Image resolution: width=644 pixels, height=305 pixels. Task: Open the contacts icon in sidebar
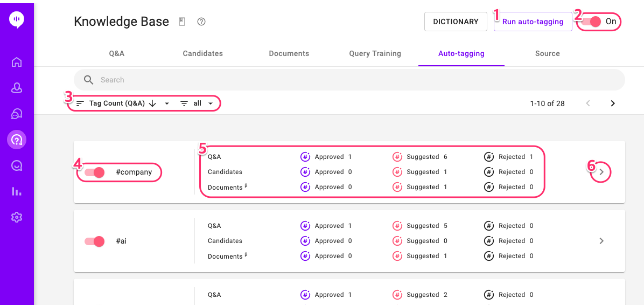[x=17, y=88]
